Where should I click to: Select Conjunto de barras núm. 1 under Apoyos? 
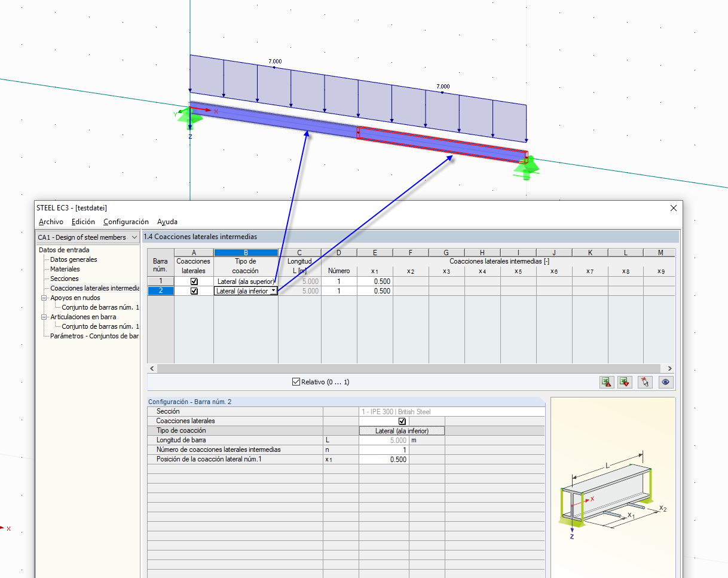100,307
